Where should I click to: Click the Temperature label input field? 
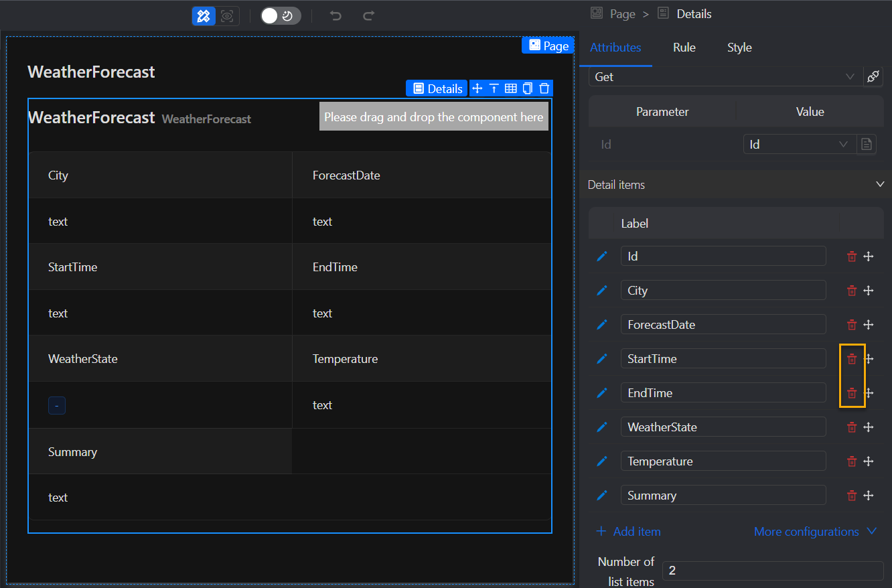point(723,461)
